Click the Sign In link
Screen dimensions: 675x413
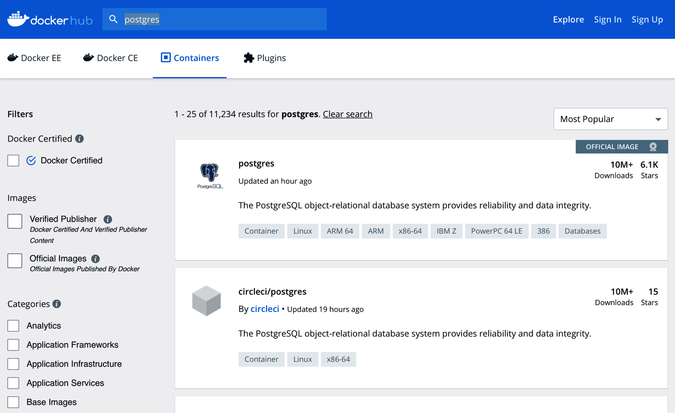coord(607,19)
